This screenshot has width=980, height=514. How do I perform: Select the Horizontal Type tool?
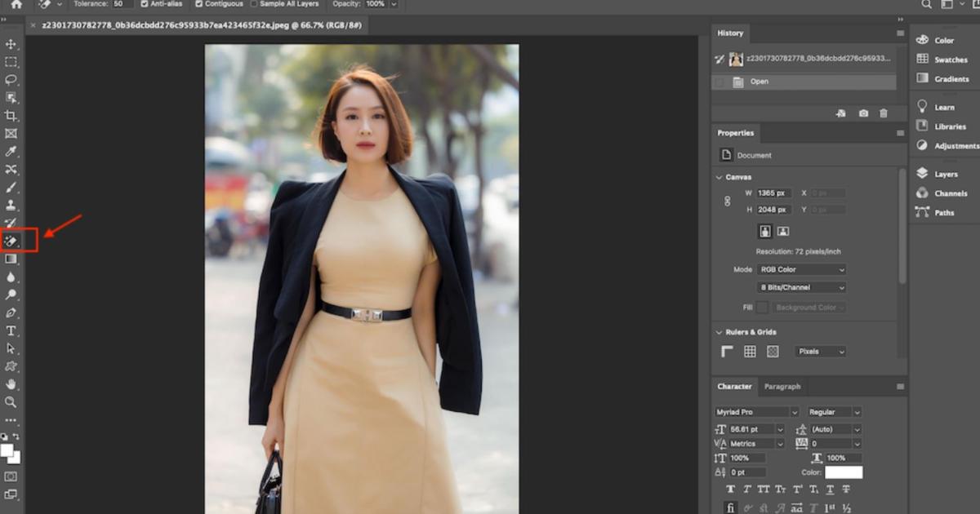point(11,330)
